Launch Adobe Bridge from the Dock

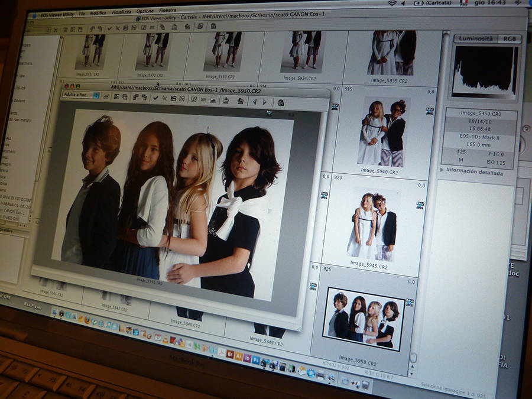(x=230, y=354)
